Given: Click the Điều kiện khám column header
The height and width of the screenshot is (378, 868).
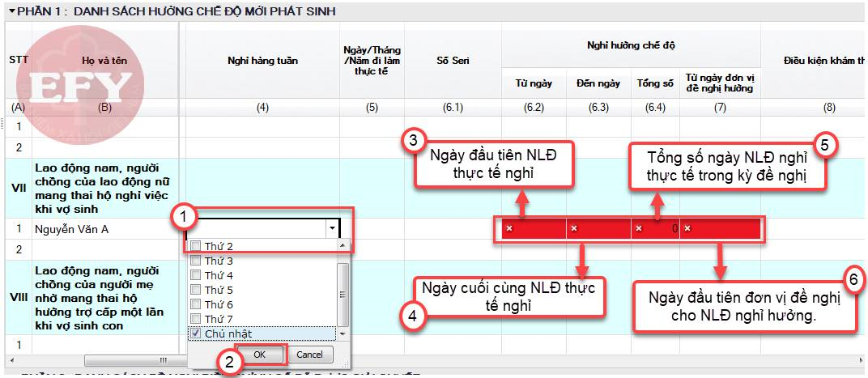Looking at the screenshot, I should click(x=815, y=61).
